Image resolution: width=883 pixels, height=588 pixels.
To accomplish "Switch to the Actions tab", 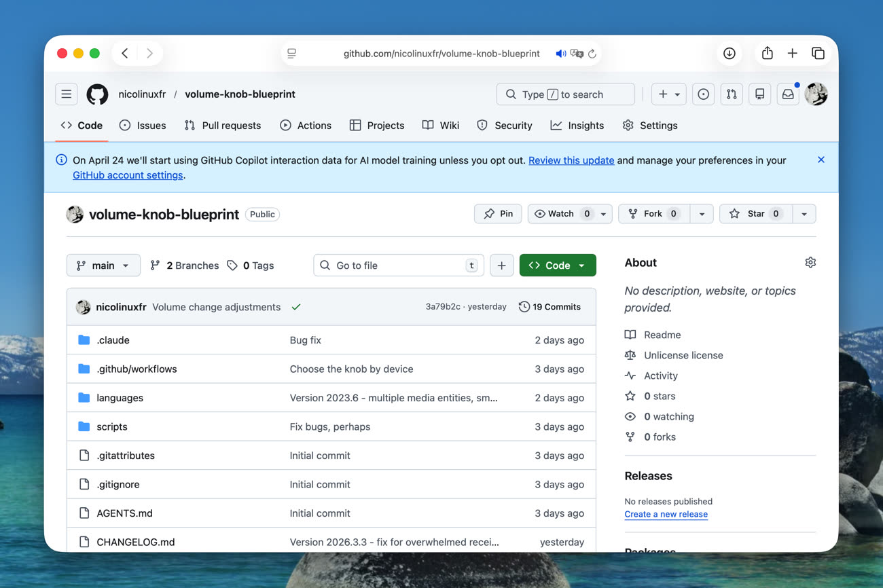I will click(x=306, y=126).
